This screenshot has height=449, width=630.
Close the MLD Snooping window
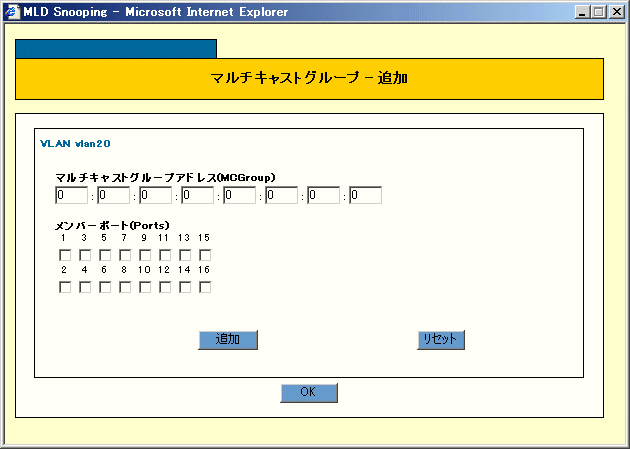point(617,12)
